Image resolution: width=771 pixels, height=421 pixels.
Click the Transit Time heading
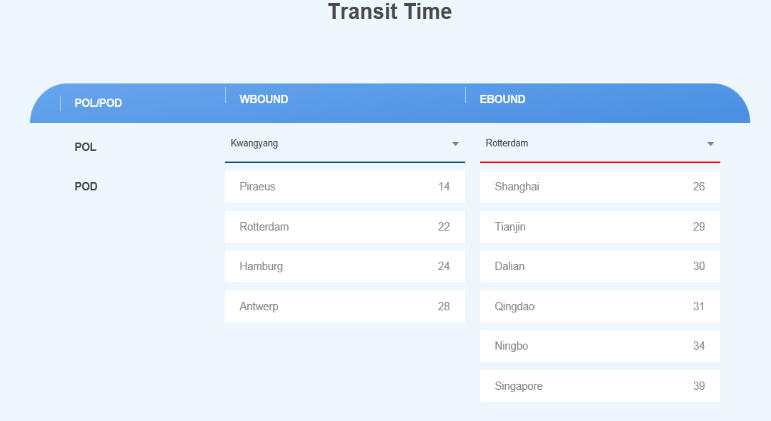(390, 12)
